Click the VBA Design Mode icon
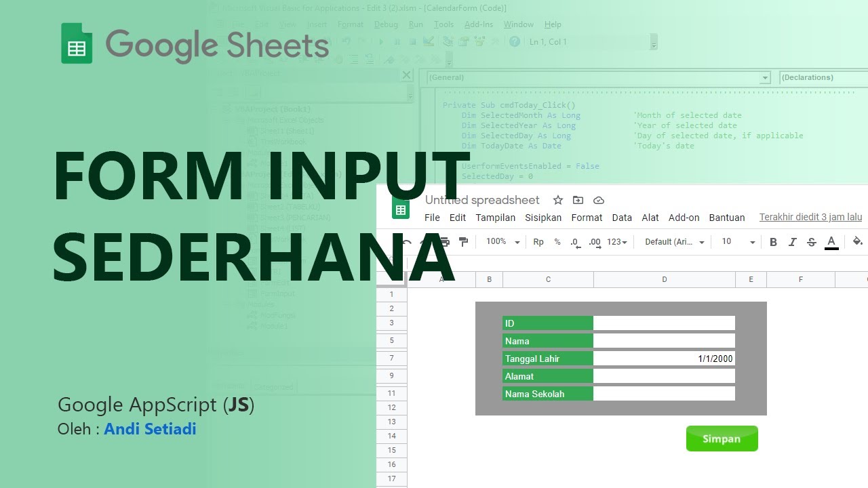Viewport: 868px width, 488px height. coord(429,42)
